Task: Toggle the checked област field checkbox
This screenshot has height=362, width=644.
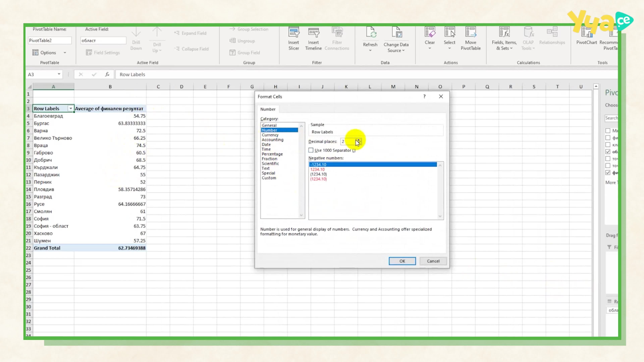Action: [608, 152]
